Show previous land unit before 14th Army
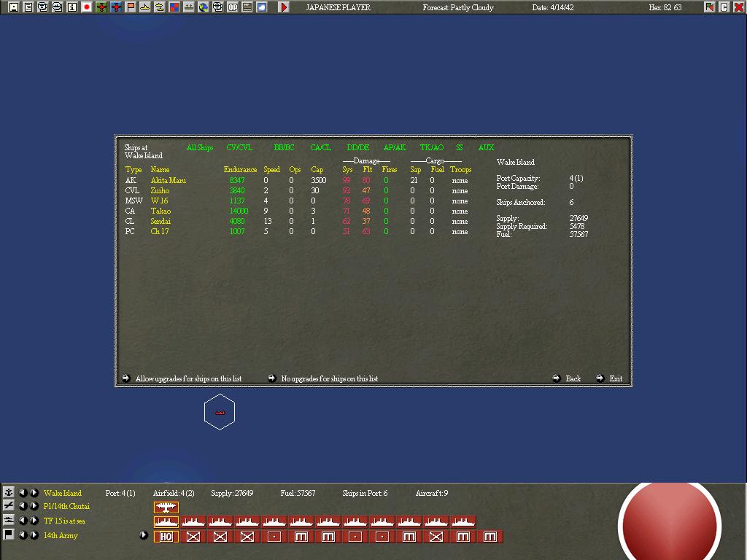747x560 pixels. [x=23, y=535]
